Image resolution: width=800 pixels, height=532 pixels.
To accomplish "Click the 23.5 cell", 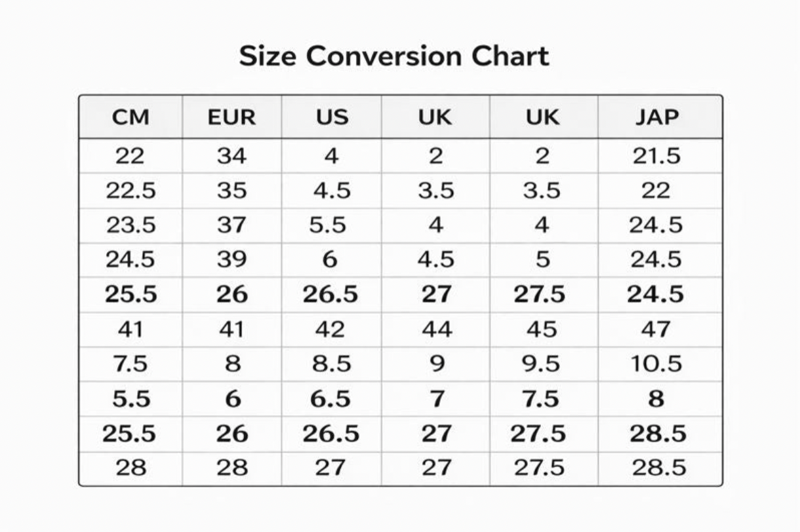I will tap(130, 225).
